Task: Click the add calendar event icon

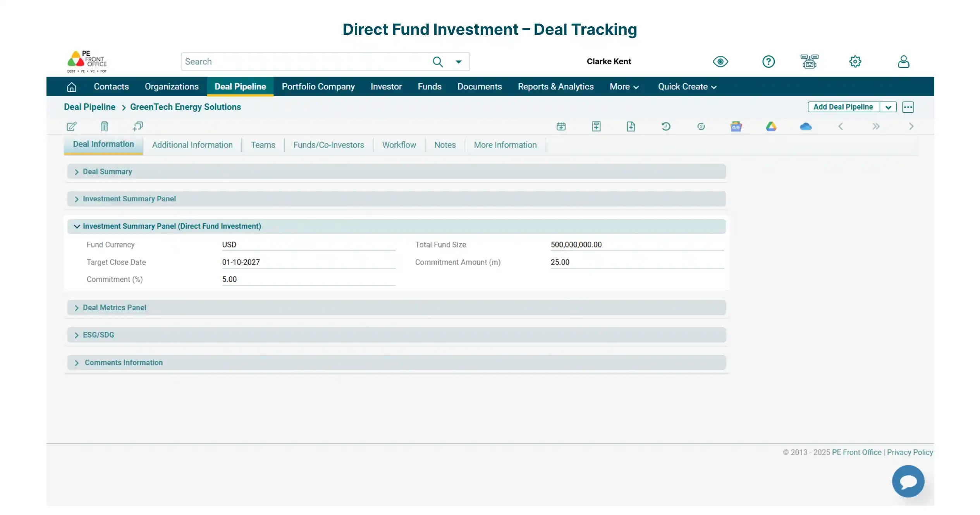Action: 561,127
